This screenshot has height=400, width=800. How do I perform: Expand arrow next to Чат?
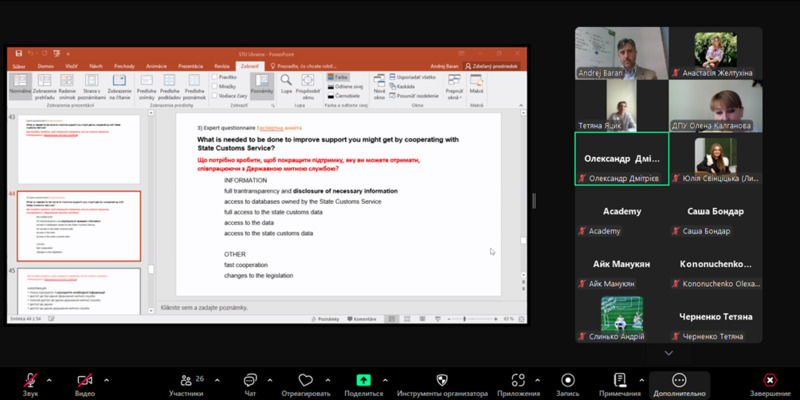click(x=269, y=380)
